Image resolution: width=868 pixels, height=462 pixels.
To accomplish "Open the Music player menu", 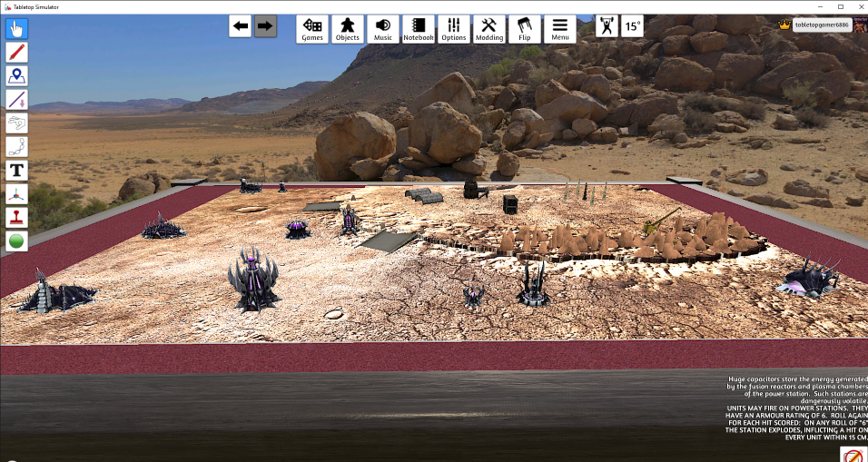I will click(x=383, y=29).
